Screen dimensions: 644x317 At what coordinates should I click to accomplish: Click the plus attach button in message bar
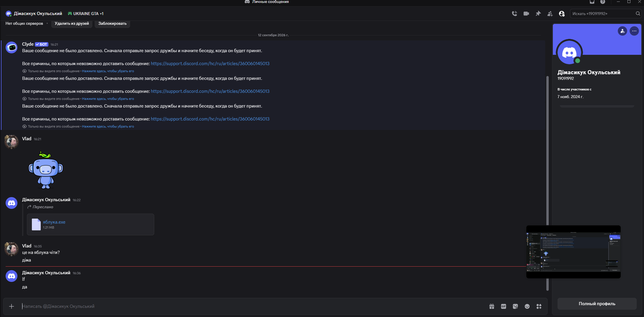[12, 306]
